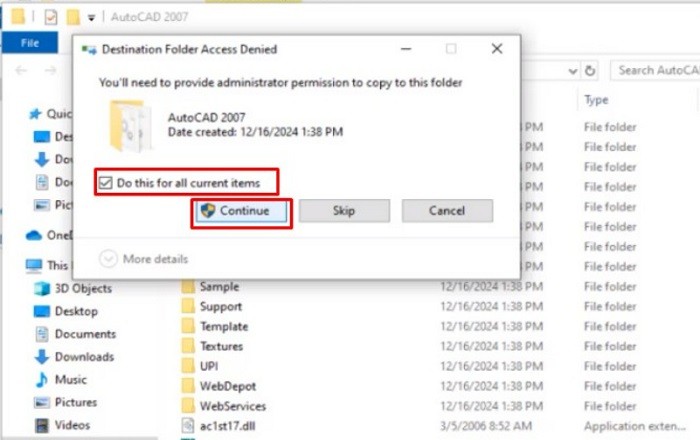The width and height of the screenshot is (700, 440).
Task: Click the Explorer back arrow
Action: (x=21, y=70)
